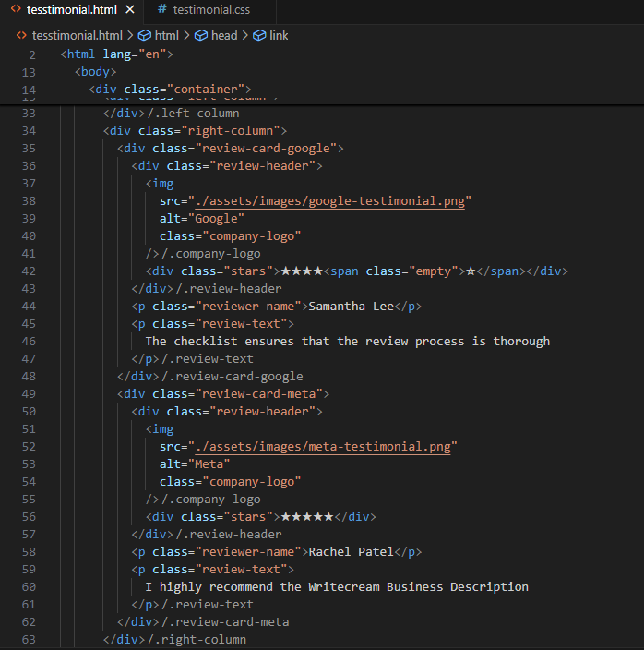Click /.review-text comment on line 61
Screen dimensions: 644x650
[208, 605]
